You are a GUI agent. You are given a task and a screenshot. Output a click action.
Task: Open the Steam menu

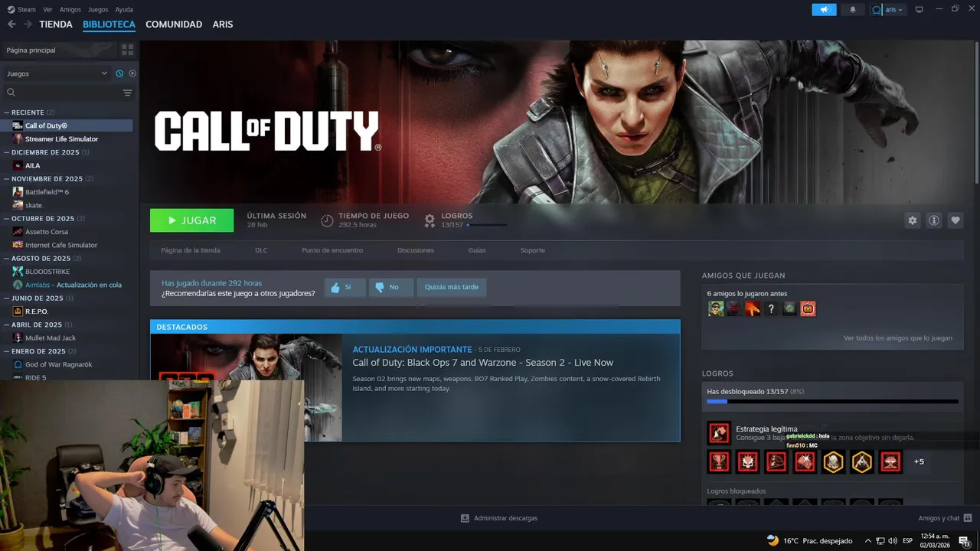(22, 9)
